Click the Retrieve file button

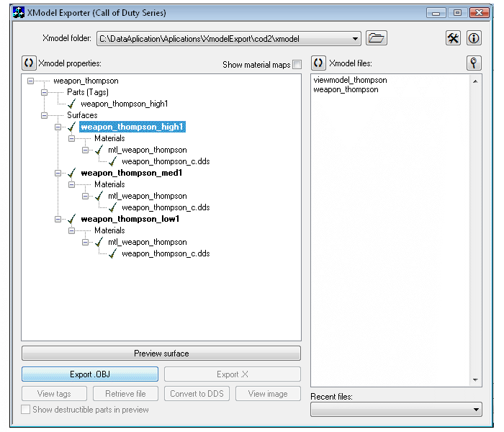[x=126, y=393]
